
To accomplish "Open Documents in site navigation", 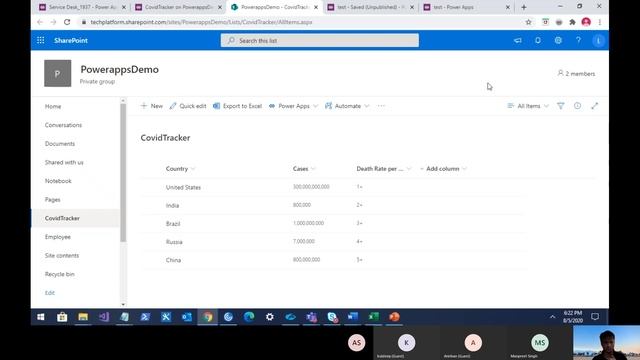I will (x=60, y=144).
